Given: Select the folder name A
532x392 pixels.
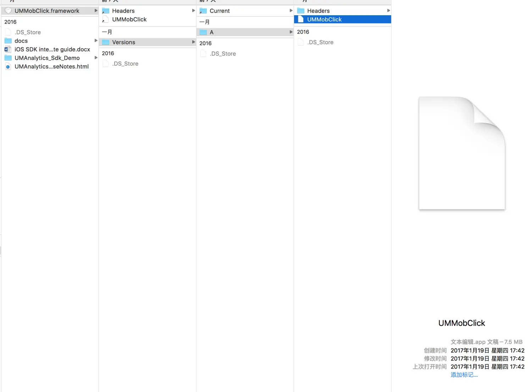Looking at the screenshot, I should [x=212, y=32].
